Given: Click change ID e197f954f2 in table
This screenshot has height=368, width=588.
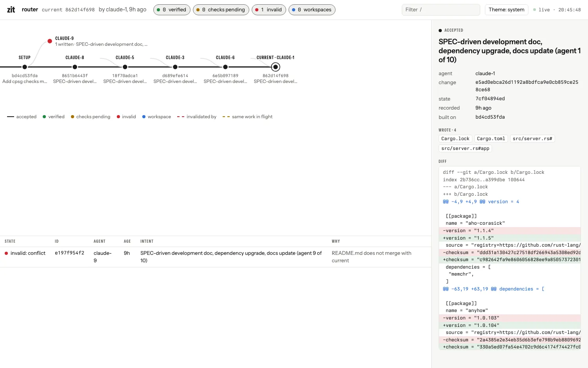Looking at the screenshot, I should click(x=69, y=253).
